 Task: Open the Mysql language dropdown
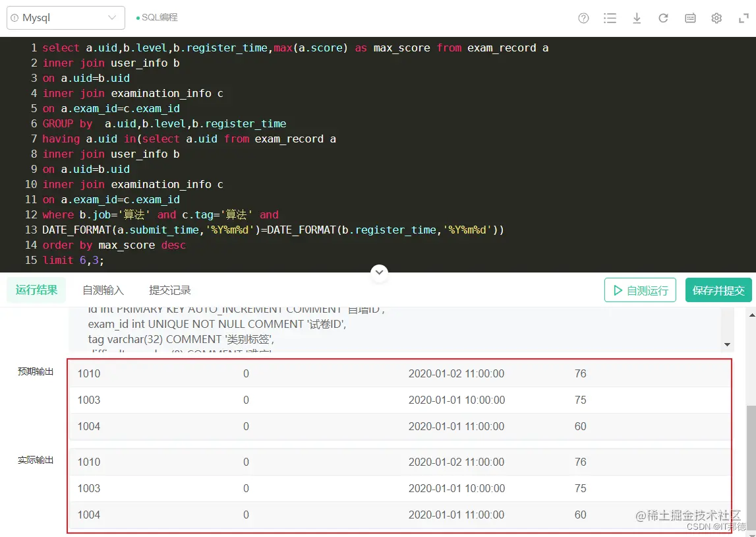65,18
